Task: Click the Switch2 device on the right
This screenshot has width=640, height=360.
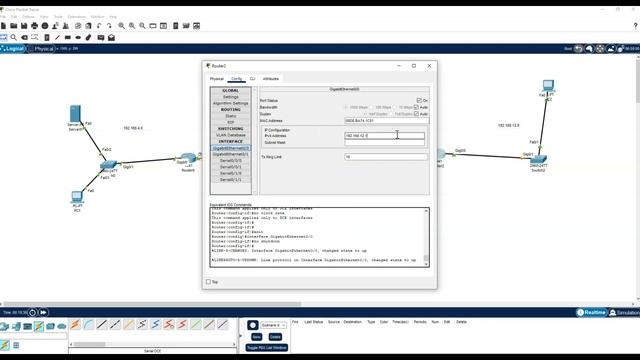Action: (x=538, y=160)
